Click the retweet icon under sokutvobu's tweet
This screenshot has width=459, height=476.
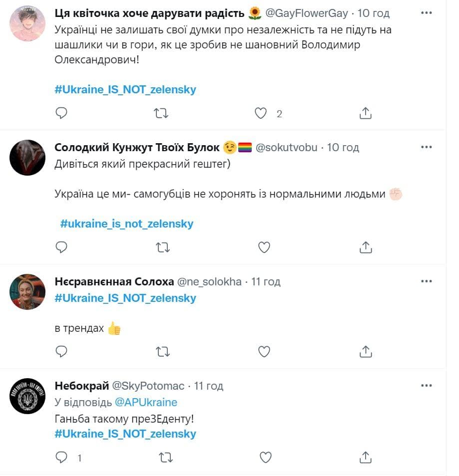pos(163,247)
